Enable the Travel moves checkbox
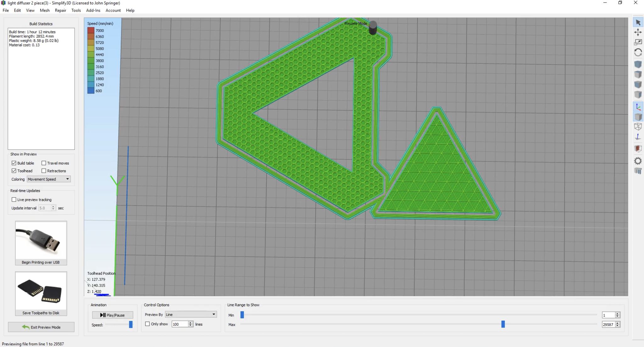The width and height of the screenshot is (644, 347). click(x=44, y=163)
